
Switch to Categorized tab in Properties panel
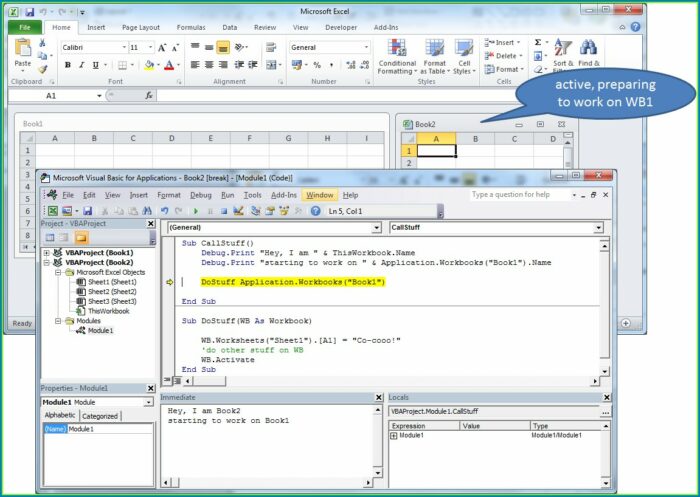click(x=100, y=416)
